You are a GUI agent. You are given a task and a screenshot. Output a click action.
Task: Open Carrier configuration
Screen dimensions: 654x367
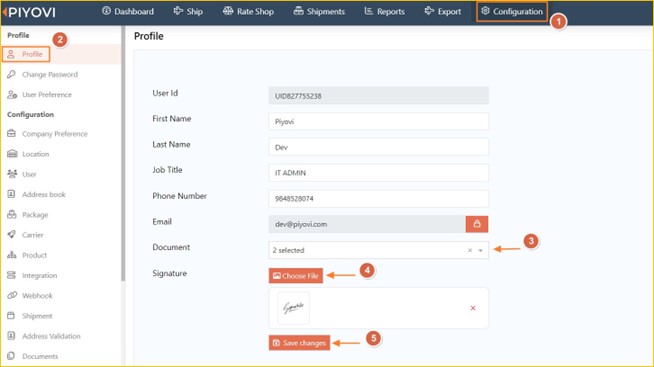pyautogui.click(x=33, y=235)
